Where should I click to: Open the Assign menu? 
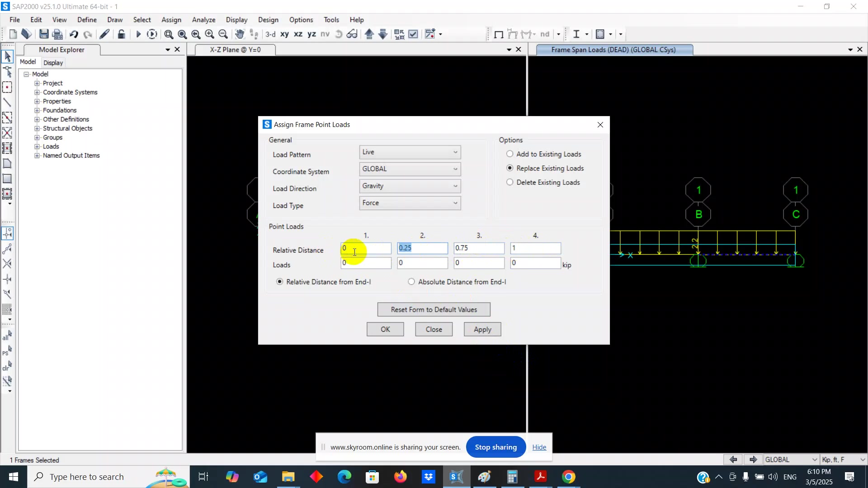tap(171, 20)
